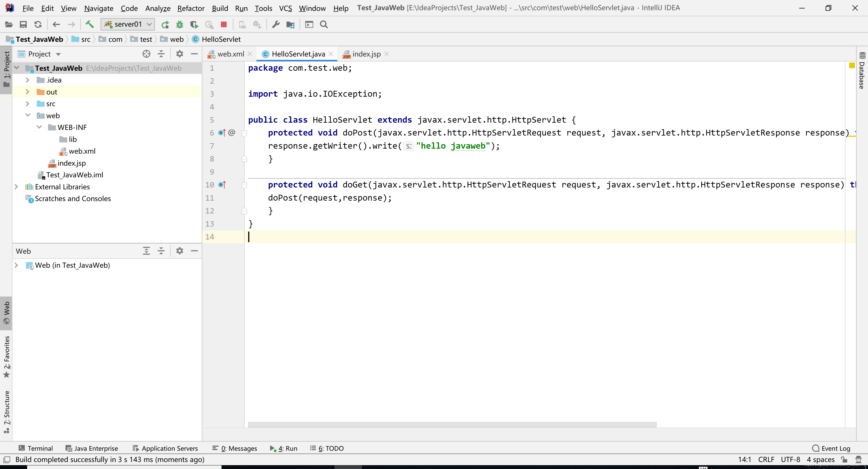Open the server01 run configuration dropdown
The height and width of the screenshot is (469, 868).
point(128,24)
